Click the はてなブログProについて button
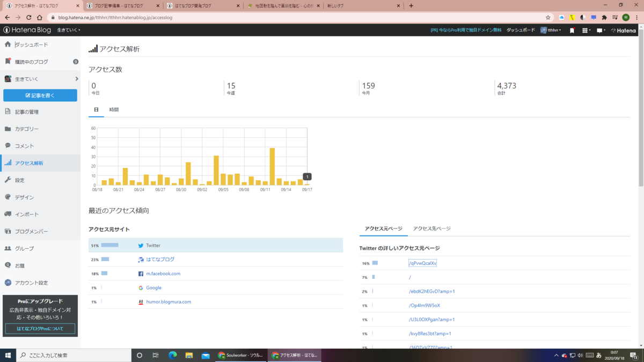 point(40,329)
